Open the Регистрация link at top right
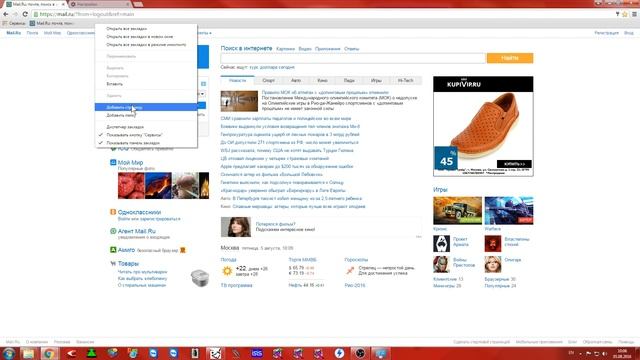640x360 pixels. (x=607, y=33)
